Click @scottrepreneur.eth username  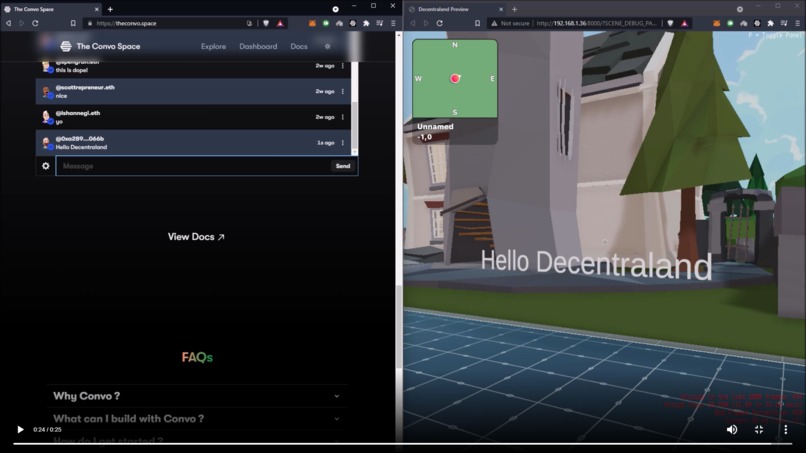coord(85,87)
